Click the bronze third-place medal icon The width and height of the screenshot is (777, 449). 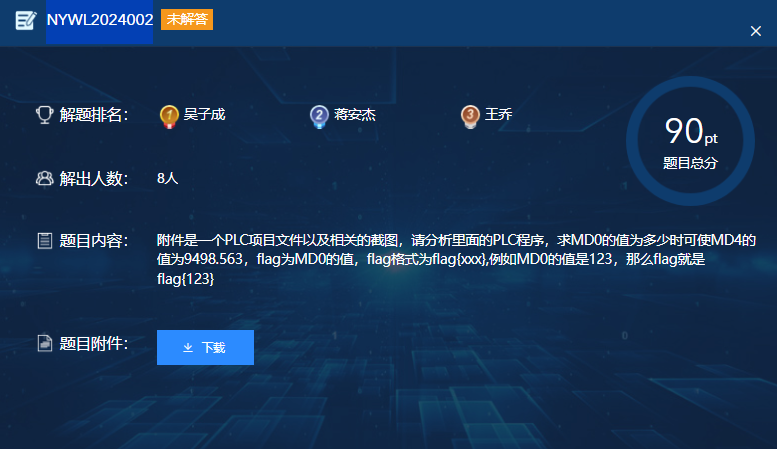[470, 116]
